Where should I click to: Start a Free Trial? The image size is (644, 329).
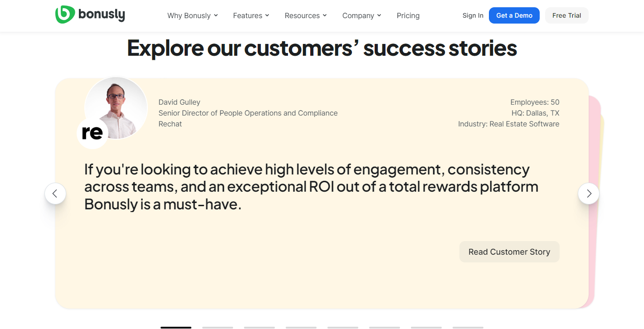[567, 15]
